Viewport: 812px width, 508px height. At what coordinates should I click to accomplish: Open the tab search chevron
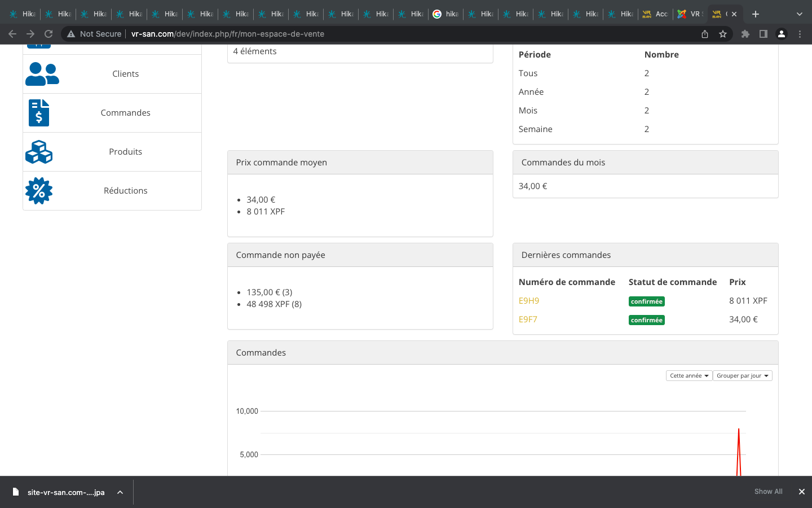pyautogui.click(x=799, y=14)
